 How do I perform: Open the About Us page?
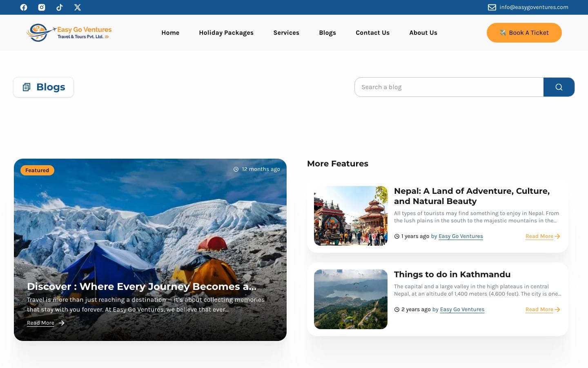click(423, 33)
